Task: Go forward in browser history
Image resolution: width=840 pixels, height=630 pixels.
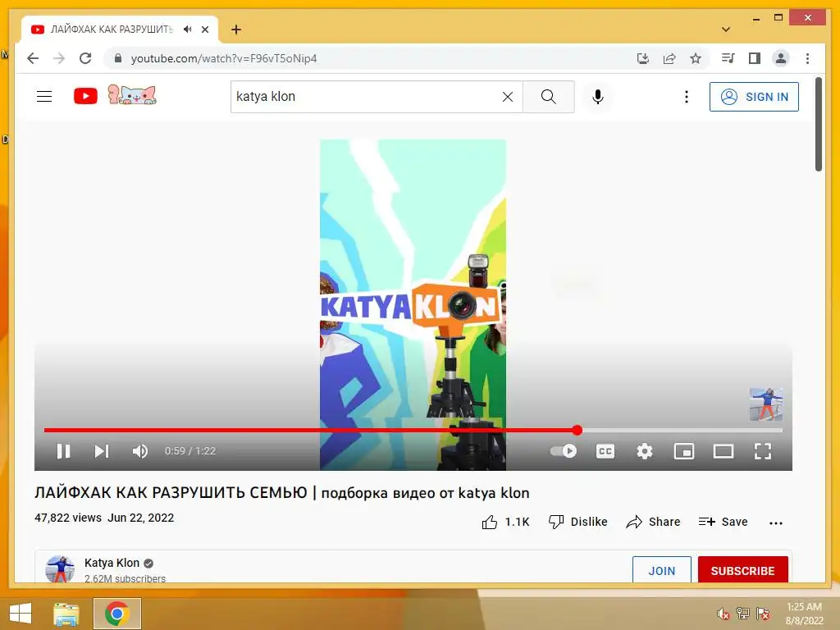Action: [59, 58]
